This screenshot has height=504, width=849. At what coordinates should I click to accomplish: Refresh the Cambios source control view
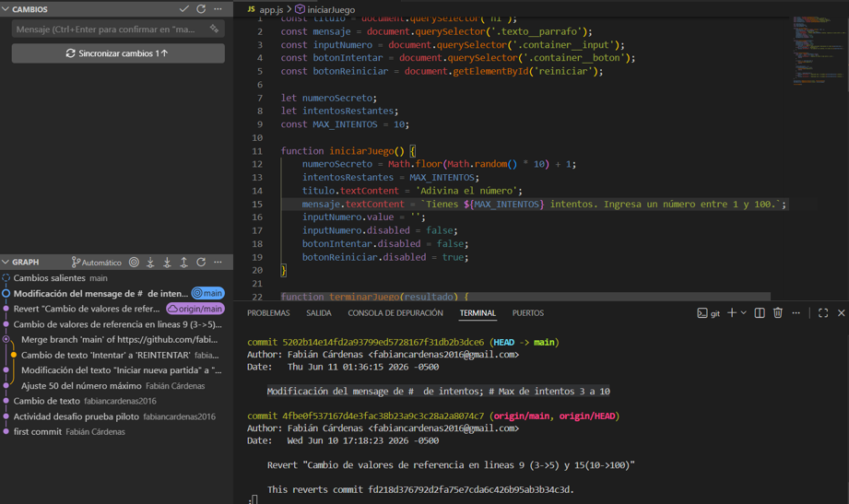point(201,8)
